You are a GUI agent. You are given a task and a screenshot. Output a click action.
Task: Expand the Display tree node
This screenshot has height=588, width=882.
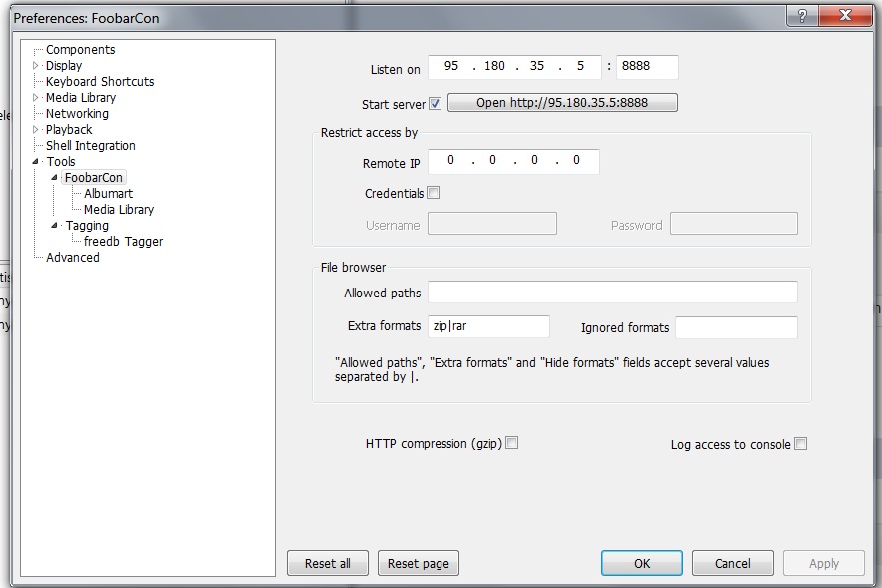click(35, 65)
